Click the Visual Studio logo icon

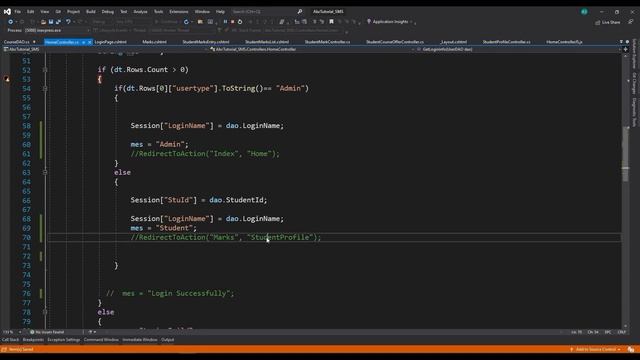[x=7, y=11]
